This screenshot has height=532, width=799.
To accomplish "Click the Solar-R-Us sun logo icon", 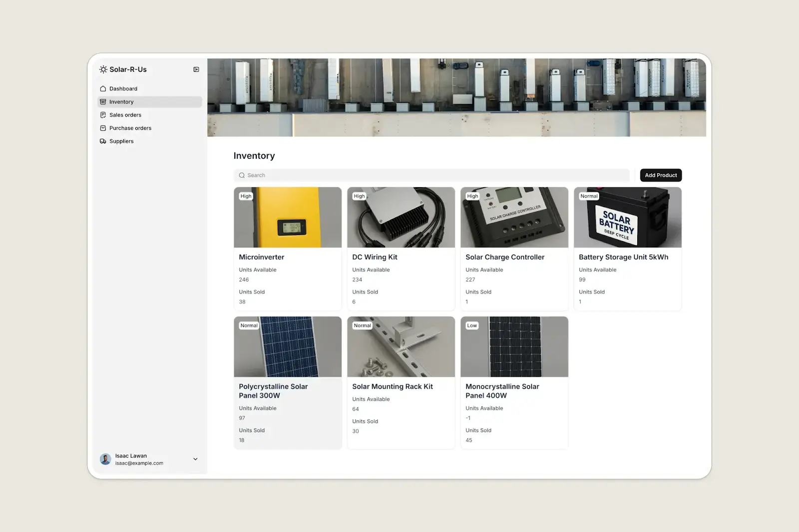I will 103,69.
